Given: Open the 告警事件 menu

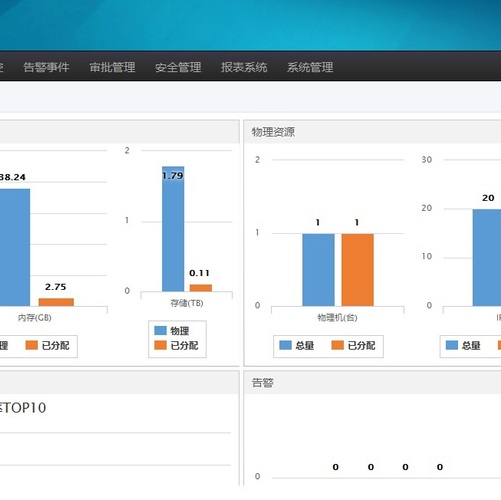Looking at the screenshot, I should (x=46, y=67).
